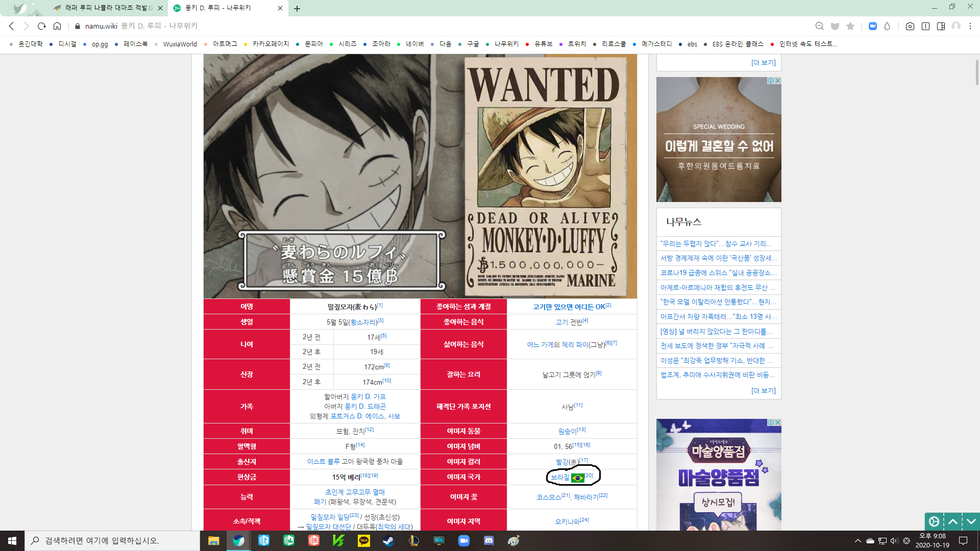This screenshot has width=980, height=551.
Task: Click the page vertical scrollbar thumb
Action: pos(977,72)
